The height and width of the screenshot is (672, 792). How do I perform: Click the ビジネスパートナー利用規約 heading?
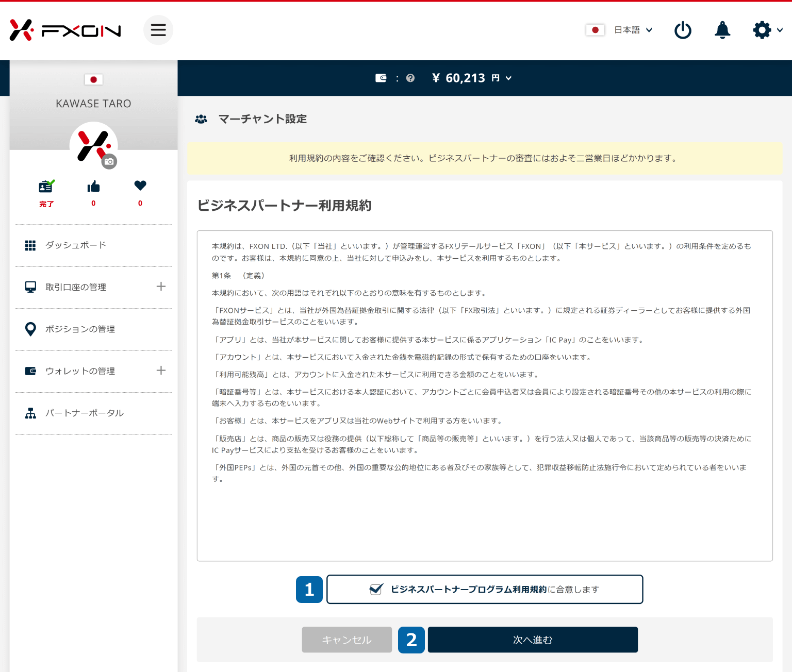284,206
